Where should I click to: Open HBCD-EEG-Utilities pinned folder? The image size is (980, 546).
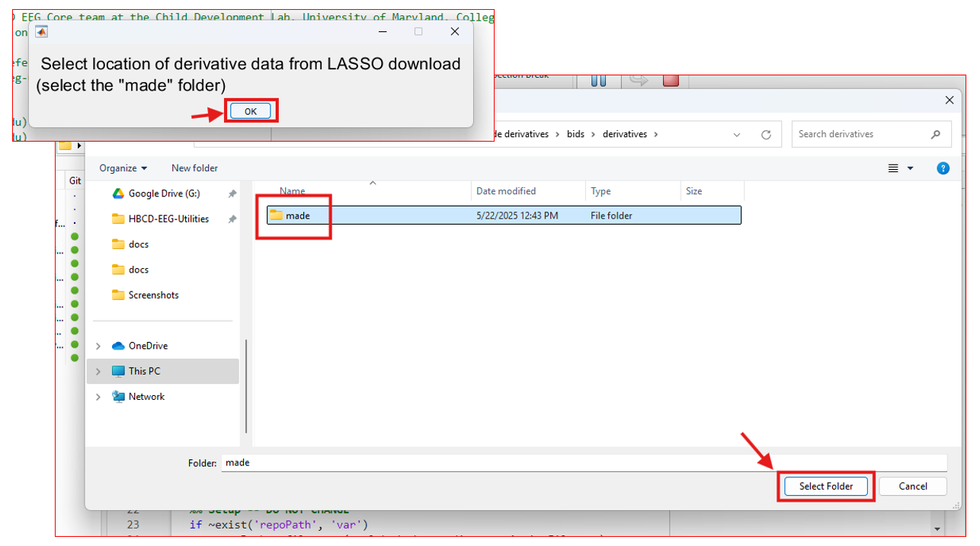point(168,219)
